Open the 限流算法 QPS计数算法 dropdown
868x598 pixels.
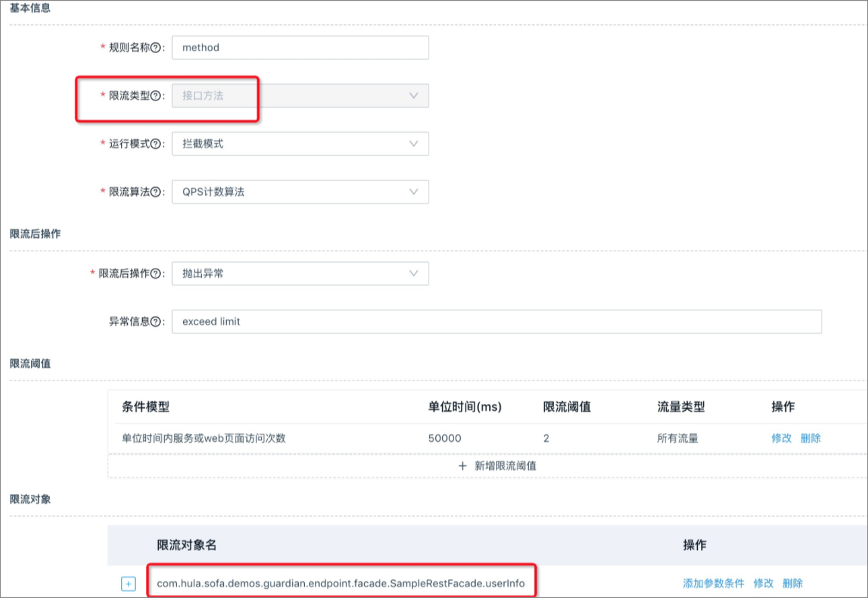point(300,192)
